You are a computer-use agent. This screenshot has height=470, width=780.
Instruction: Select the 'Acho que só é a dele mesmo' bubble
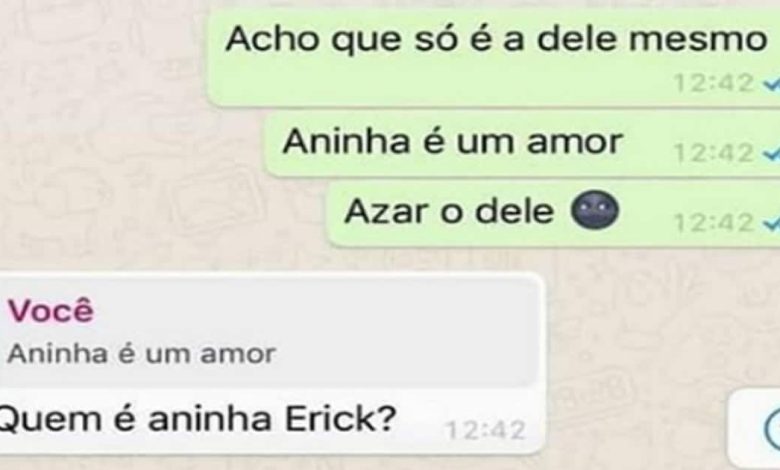pyautogui.click(x=493, y=59)
